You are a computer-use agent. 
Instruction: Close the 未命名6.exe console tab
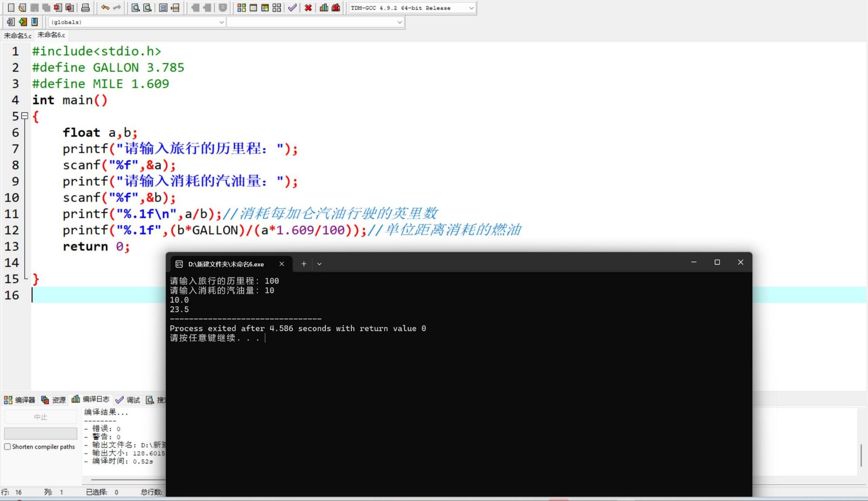(x=282, y=264)
